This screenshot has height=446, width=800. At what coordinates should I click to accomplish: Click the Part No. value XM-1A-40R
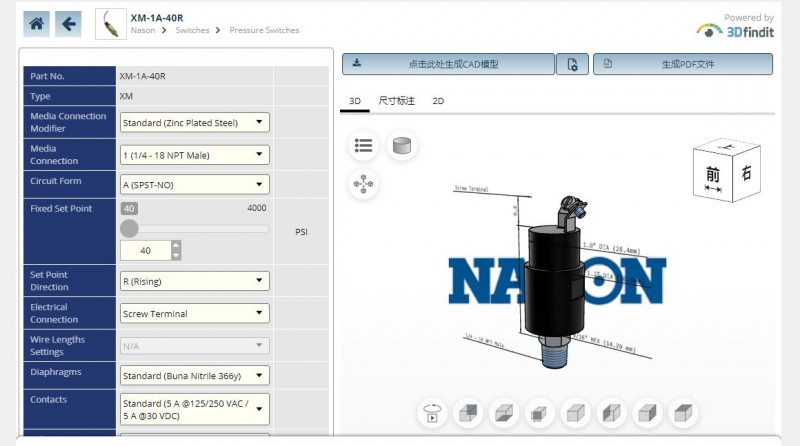142,76
